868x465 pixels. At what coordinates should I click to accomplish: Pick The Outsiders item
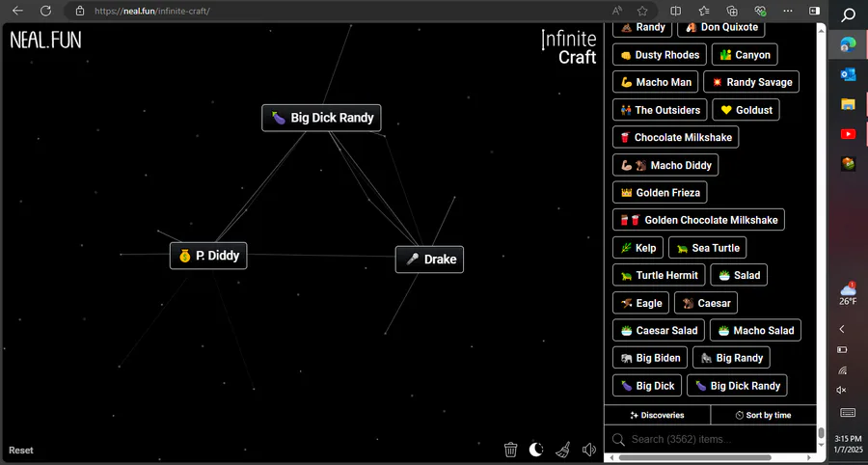[x=660, y=110]
